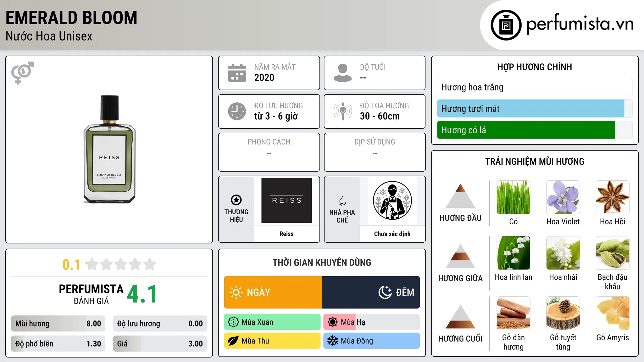Click the 30 - 60cm sillage value

point(380,116)
